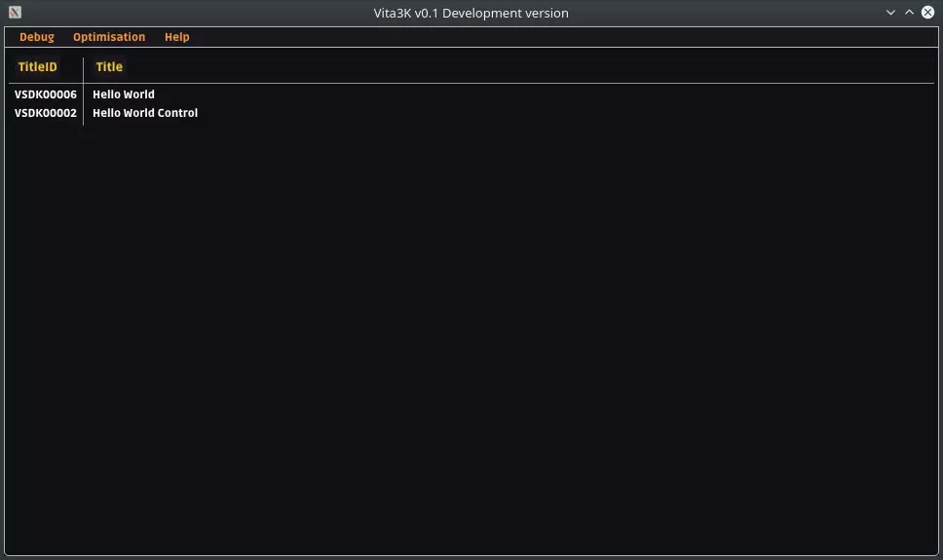Viewport: 943px width, 560px height.
Task: Open the Help menu
Action: coord(177,37)
